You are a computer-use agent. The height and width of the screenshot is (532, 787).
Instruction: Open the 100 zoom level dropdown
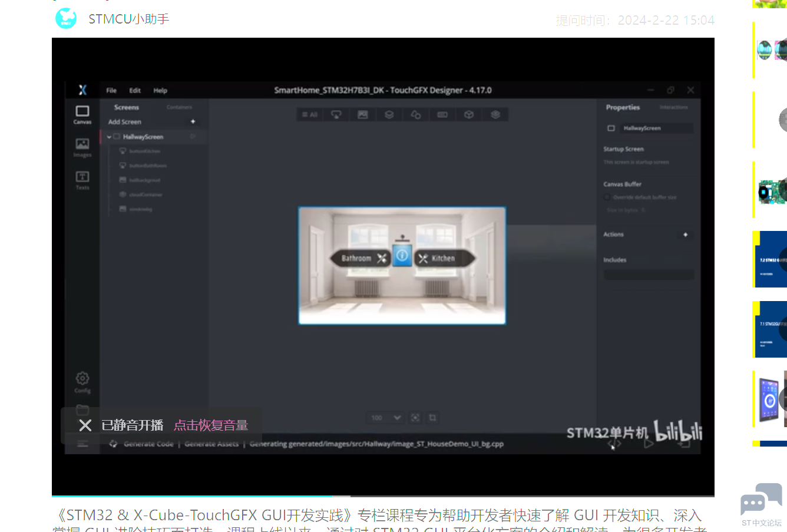click(385, 418)
